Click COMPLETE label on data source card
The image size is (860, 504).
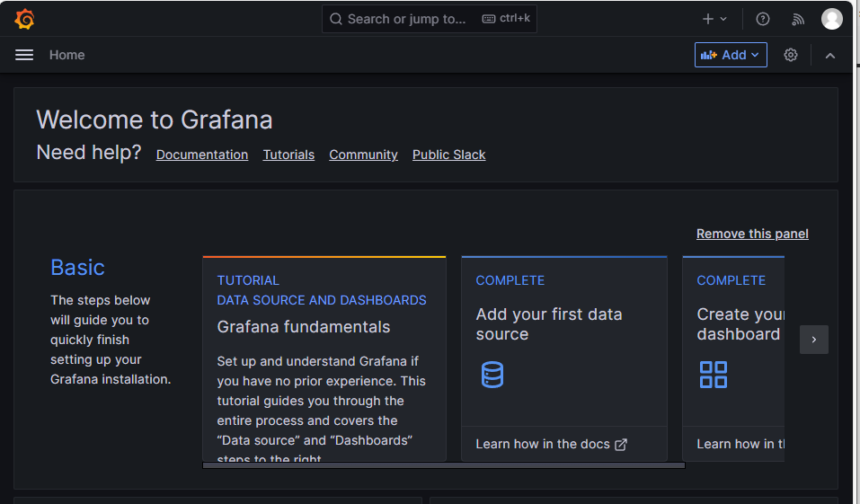[x=510, y=280]
